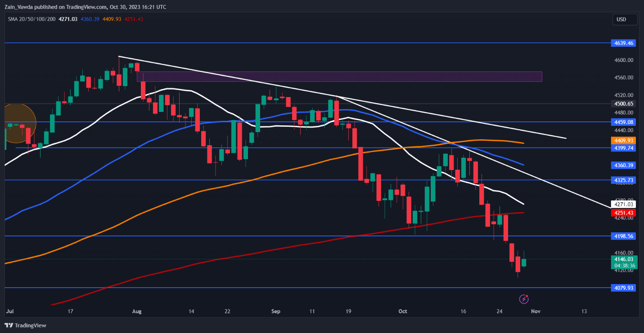Click the Sep date on time axis

tap(276, 311)
